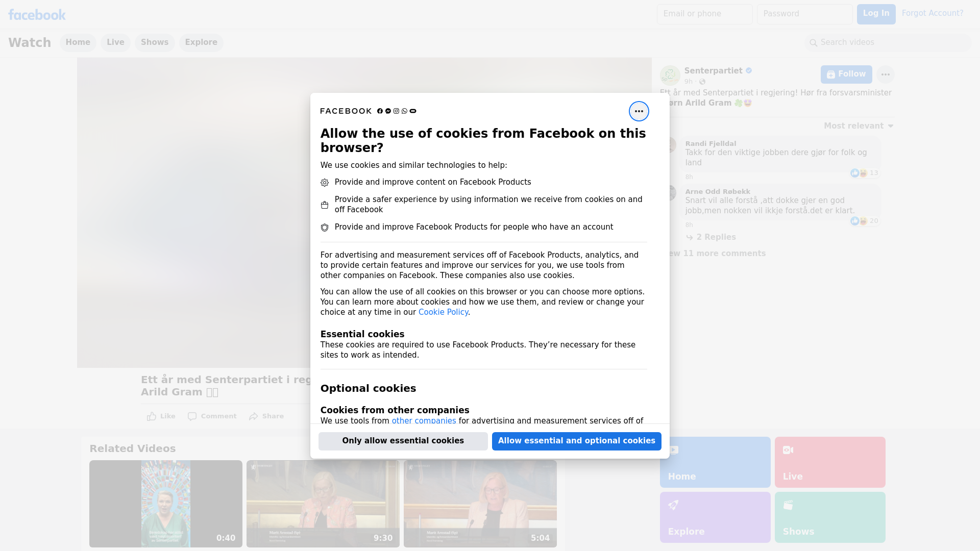The height and width of the screenshot is (551, 980).
Task: Like the Senterpartiet video
Action: pyautogui.click(x=161, y=416)
